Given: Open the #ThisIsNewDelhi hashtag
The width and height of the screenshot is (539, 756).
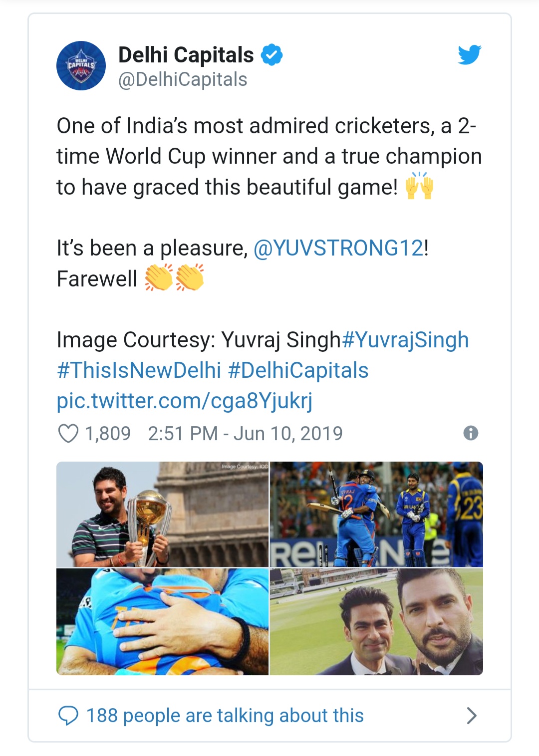Looking at the screenshot, I should pyautogui.click(x=139, y=370).
